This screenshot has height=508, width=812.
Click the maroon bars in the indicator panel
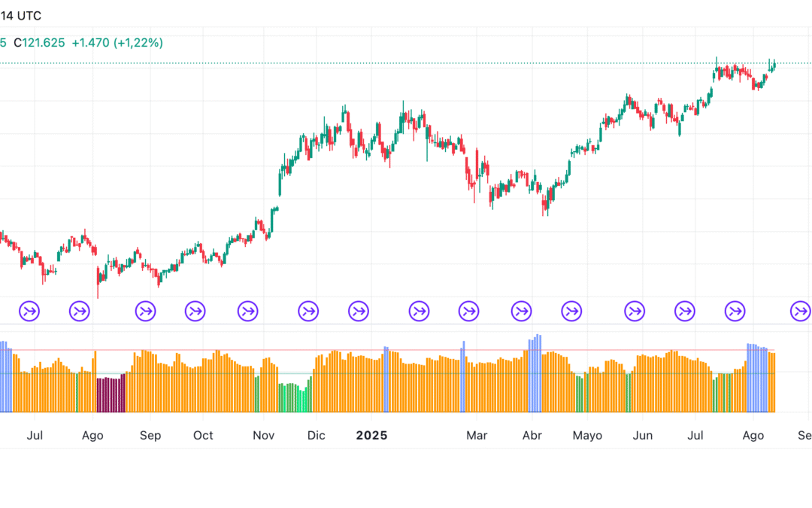tap(111, 394)
